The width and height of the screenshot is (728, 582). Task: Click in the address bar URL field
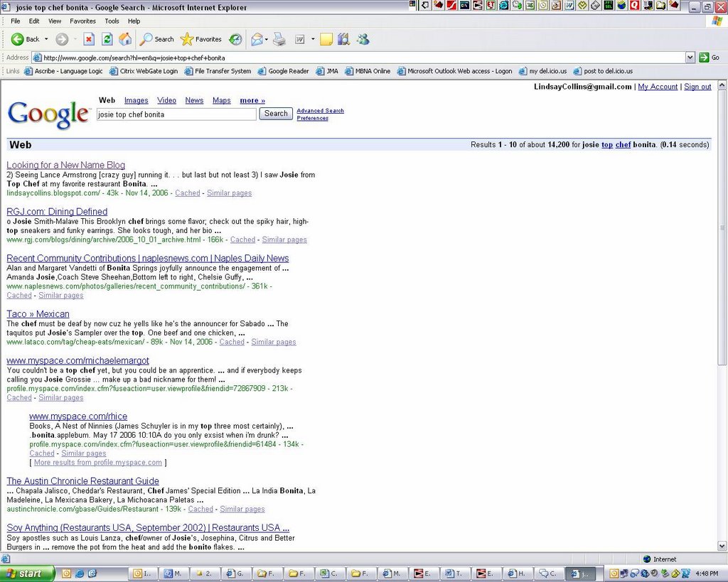coord(362,58)
